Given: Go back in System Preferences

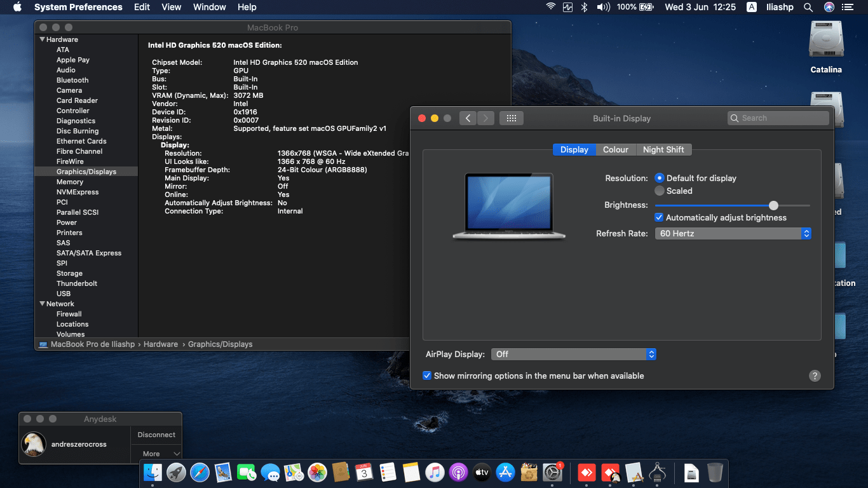Looking at the screenshot, I should [468, 118].
